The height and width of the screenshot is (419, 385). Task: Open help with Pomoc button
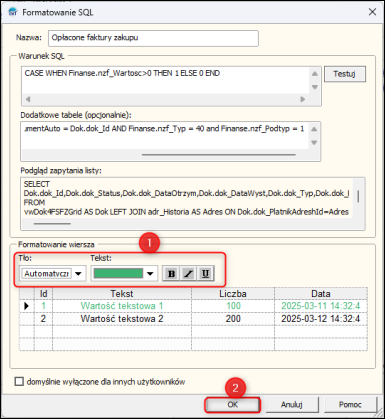click(x=350, y=405)
